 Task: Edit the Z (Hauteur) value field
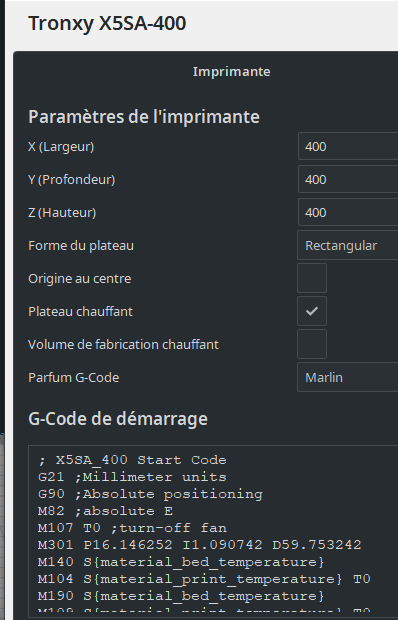[x=348, y=212]
